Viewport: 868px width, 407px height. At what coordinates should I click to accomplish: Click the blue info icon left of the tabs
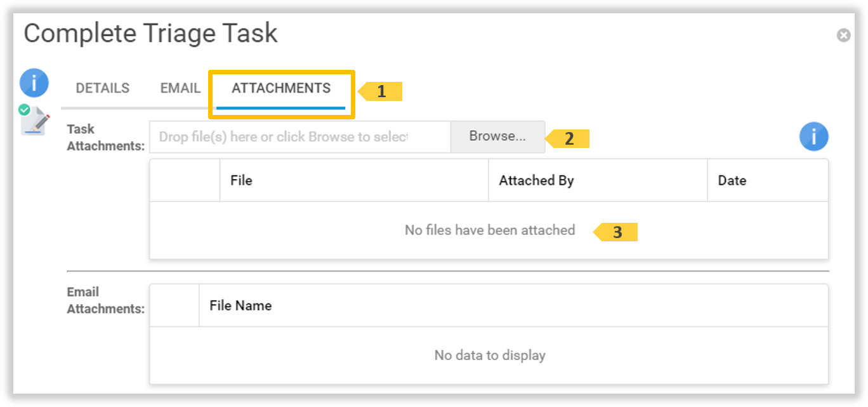pyautogui.click(x=34, y=83)
